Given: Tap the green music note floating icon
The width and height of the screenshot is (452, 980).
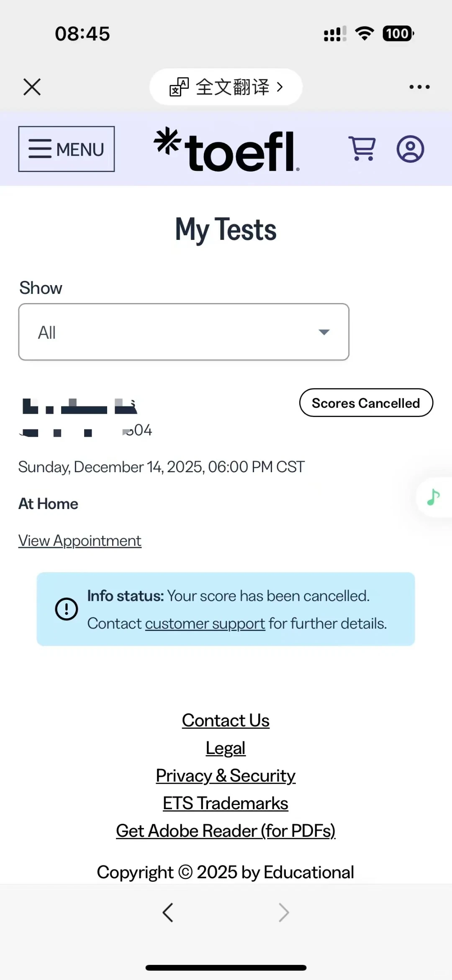Looking at the screenshot, I should (x=433, y=497).
